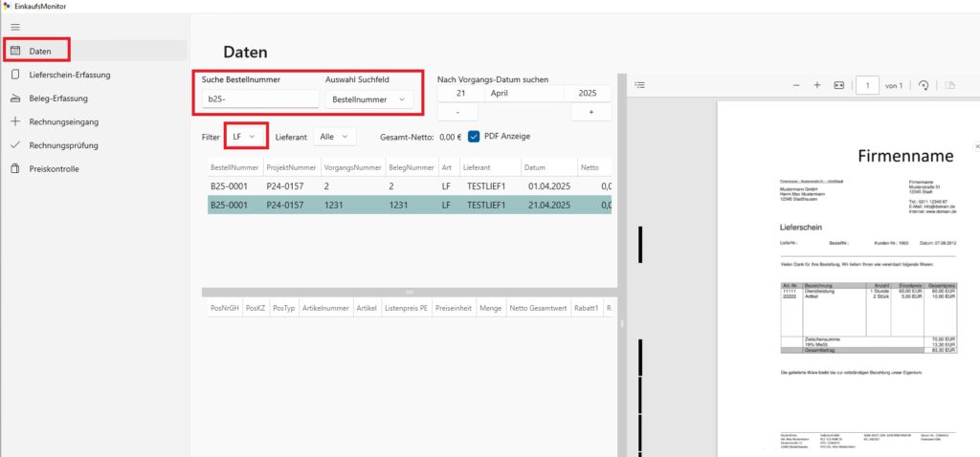This screenshot has width=980, height=457.
Task: Click the PDF page number field
Action: click(x=867, y=85)
